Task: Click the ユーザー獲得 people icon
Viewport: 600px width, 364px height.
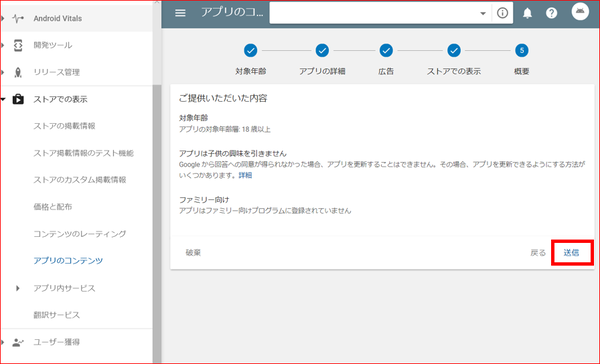Action: (18, 342)
